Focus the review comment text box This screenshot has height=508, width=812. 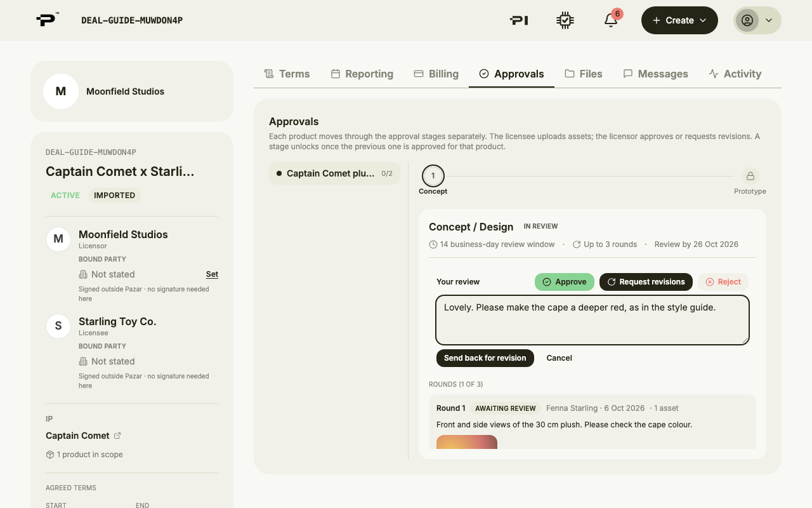tap(593, 320)
